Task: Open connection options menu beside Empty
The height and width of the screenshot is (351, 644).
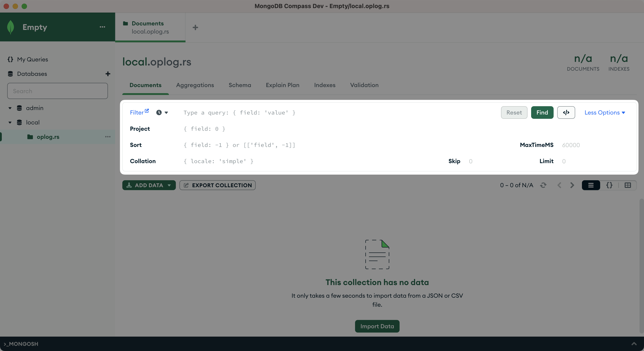Action: [x=102, y=27]
